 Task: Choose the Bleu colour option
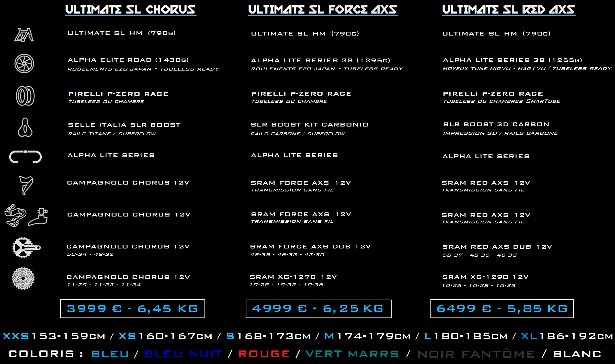tap(110, 354)
